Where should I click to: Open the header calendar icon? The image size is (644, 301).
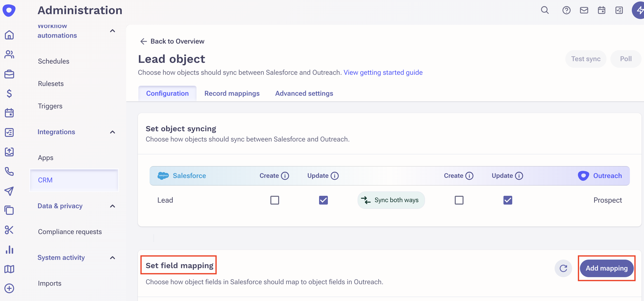pyautogui.click(x=601, y=10)
